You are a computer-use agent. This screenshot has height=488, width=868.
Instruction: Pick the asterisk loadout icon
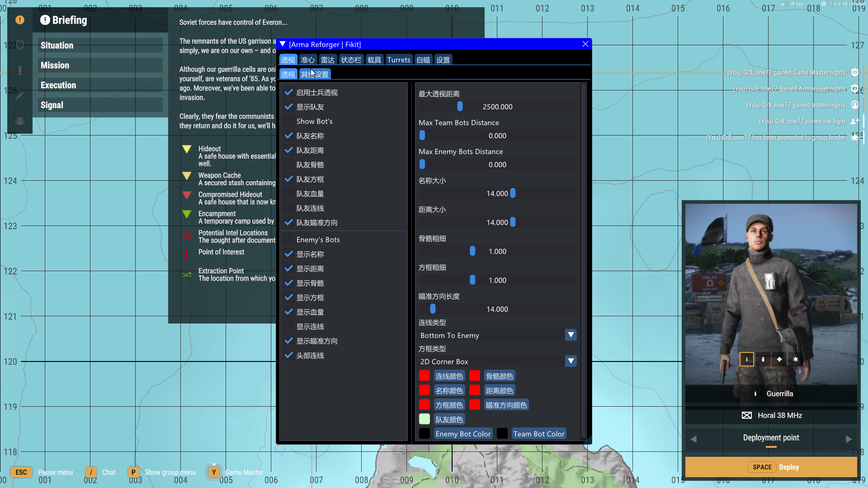pyautogui.click(x=796, y=359)
